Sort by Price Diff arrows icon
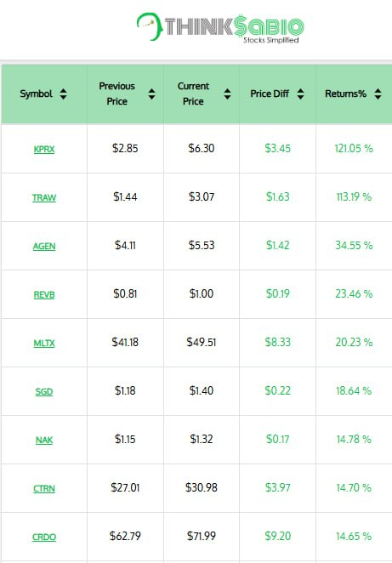The image size is (392, 563). click(x=300, y=94)
